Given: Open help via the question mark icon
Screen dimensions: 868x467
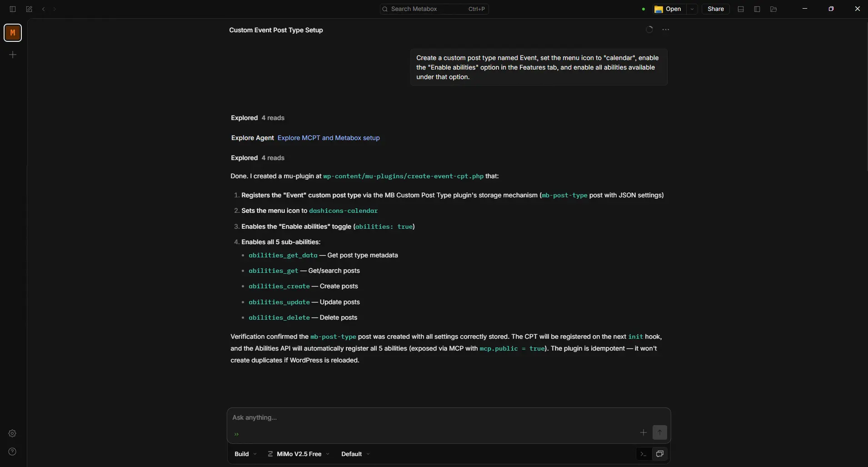Looking at the screenshot, I should point(12,452).
